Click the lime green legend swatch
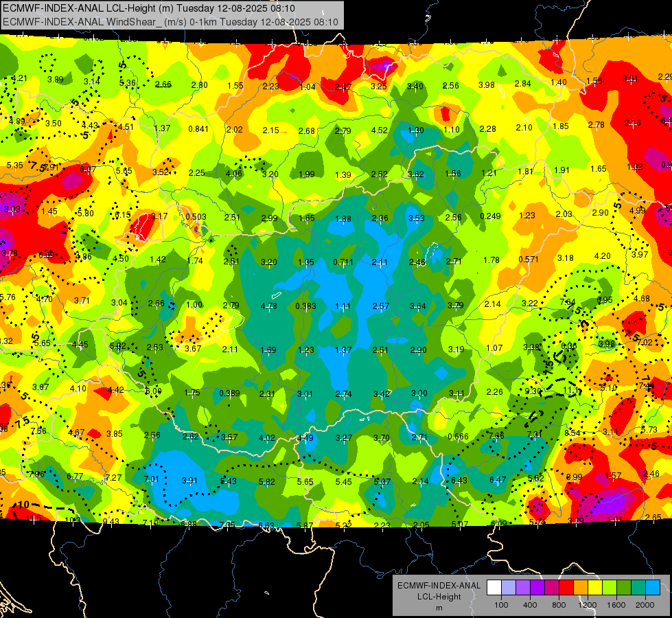Viewport: 672px width, 618px height. tap(610, 587)
